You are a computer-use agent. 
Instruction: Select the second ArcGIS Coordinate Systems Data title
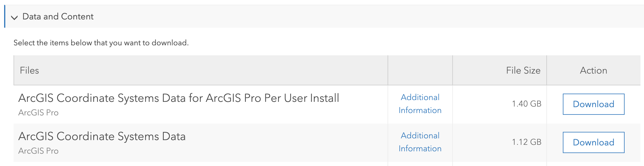tap(102, 136)
